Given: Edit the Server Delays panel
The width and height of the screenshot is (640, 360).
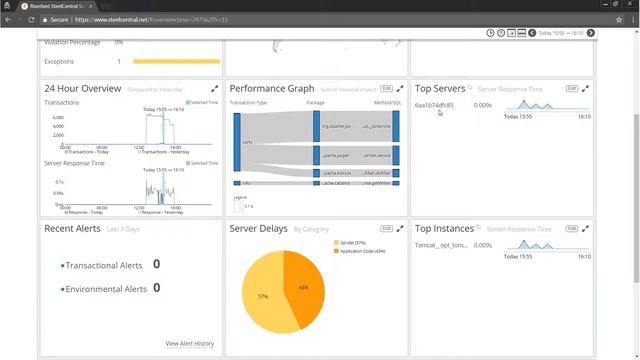Looking at the screenshot, I should [x=386, y=229].
